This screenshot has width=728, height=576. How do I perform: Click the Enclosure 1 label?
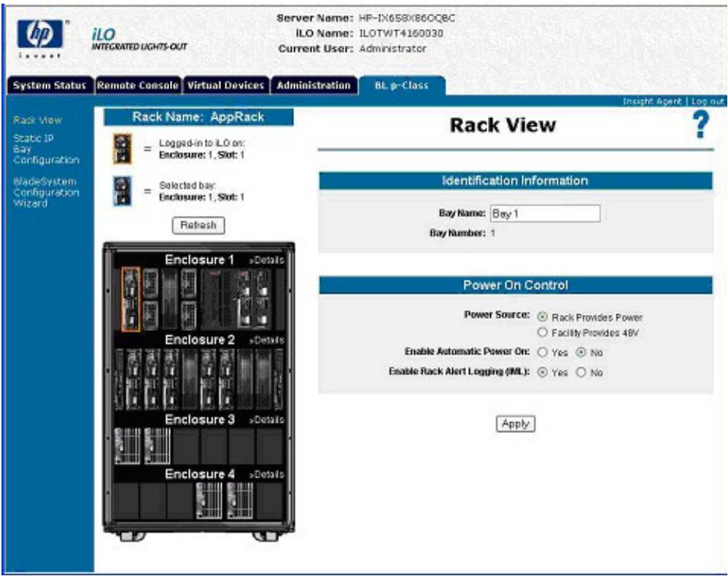(x=200, y=260)
